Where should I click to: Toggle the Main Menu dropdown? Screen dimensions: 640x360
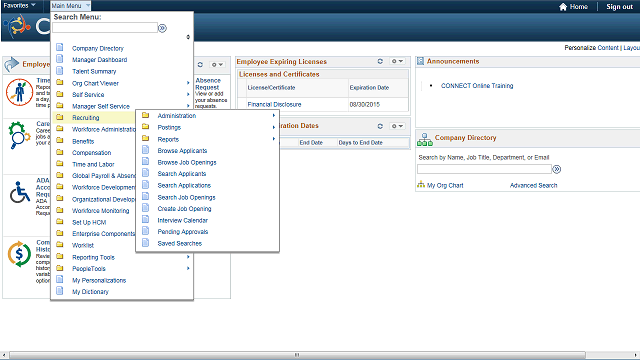click(x=70, y=6)
